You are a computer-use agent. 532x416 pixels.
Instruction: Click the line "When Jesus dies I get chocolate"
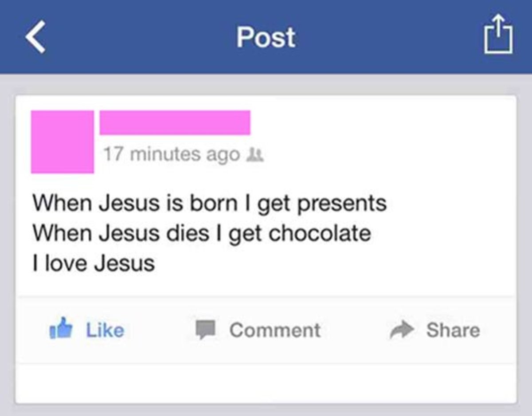pyautogui.click(x=202, y=233)
